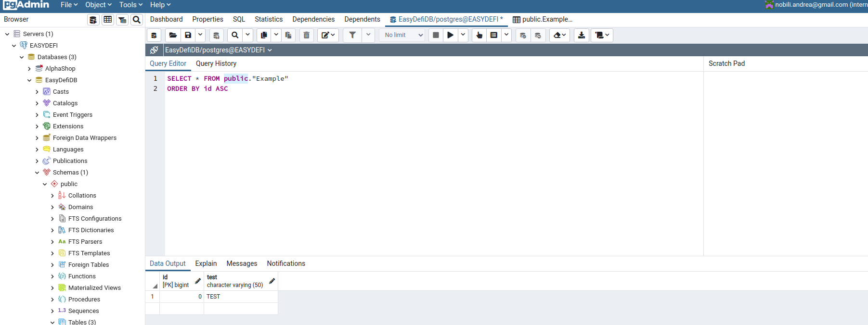The height and width of the screenshot is (325, 868).
Task: Click the Query Tool icon in Browser panel
Action: pyautogui.click(x=93, y=20)
